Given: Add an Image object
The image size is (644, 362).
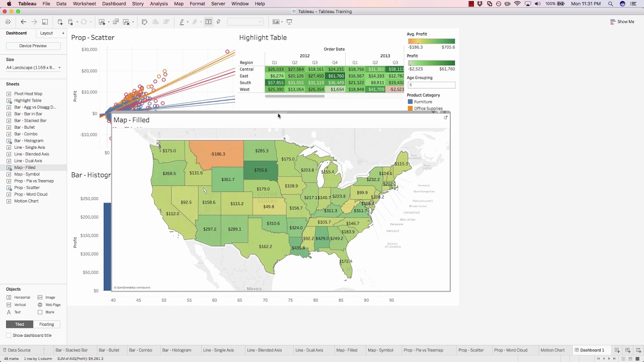Looking at the screenshot, I should (46, 297).
